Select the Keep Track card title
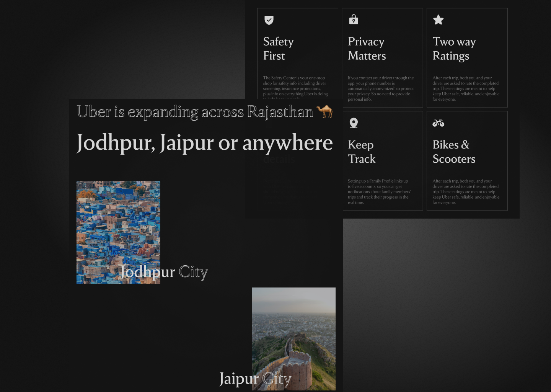Viewport: 551px width, 392px height. 362,152
